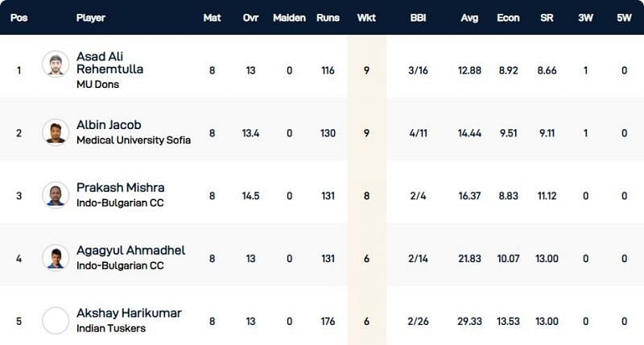Image resolution: width=644 pixels, height=345 pixels.
Task: Click the Mat column header
Action: pyautogui.click(x=212, y=18)
